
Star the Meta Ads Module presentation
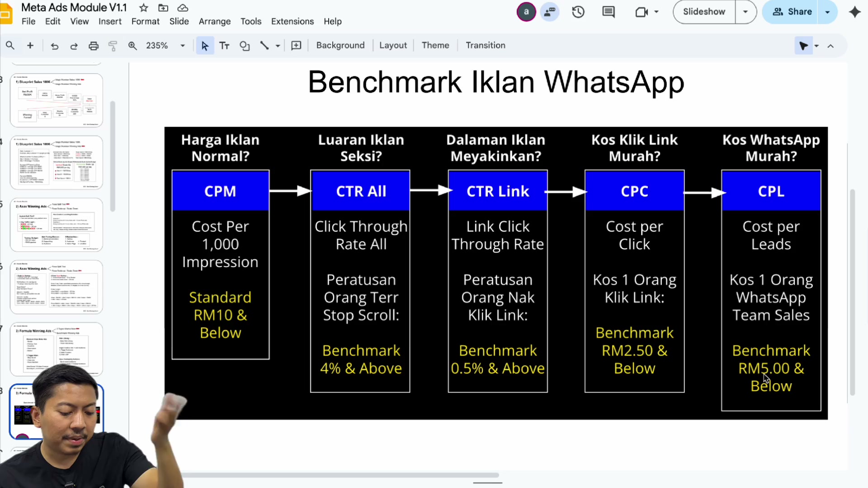tap(144, 8)
